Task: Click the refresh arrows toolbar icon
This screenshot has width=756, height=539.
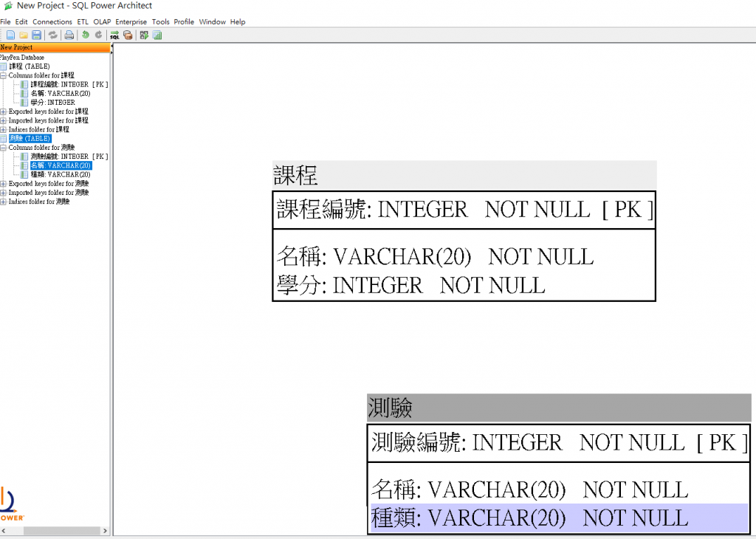Action: [x=53, y=35]
